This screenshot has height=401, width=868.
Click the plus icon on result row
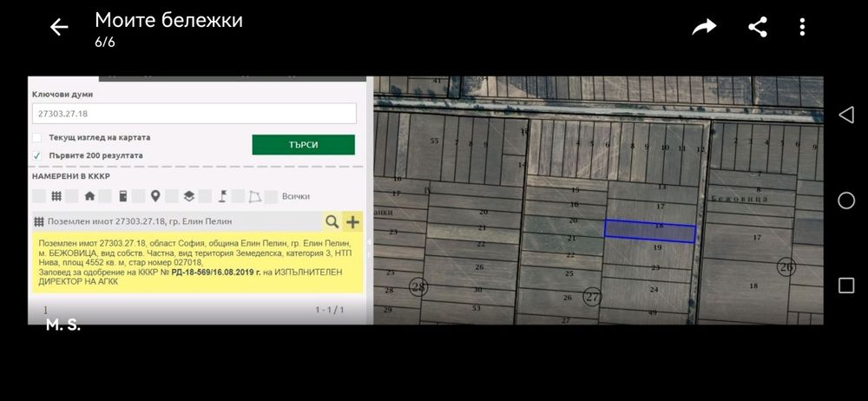[x=352, y=221]
